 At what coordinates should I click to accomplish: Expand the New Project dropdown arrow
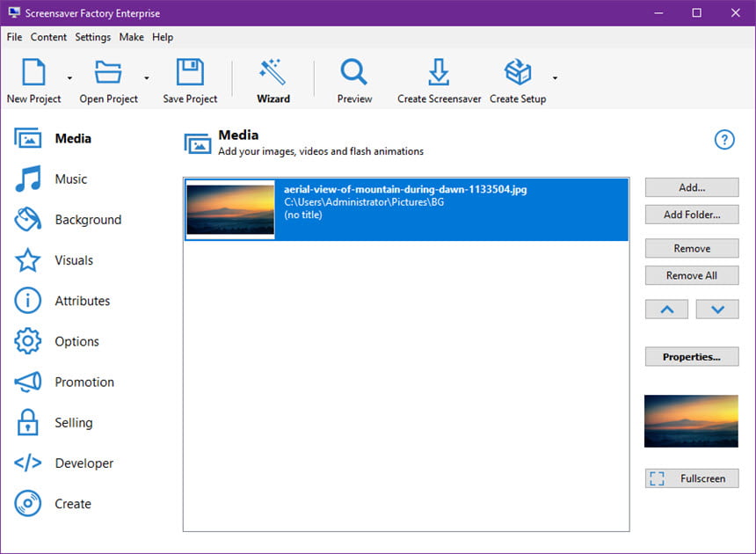point(70,78)
